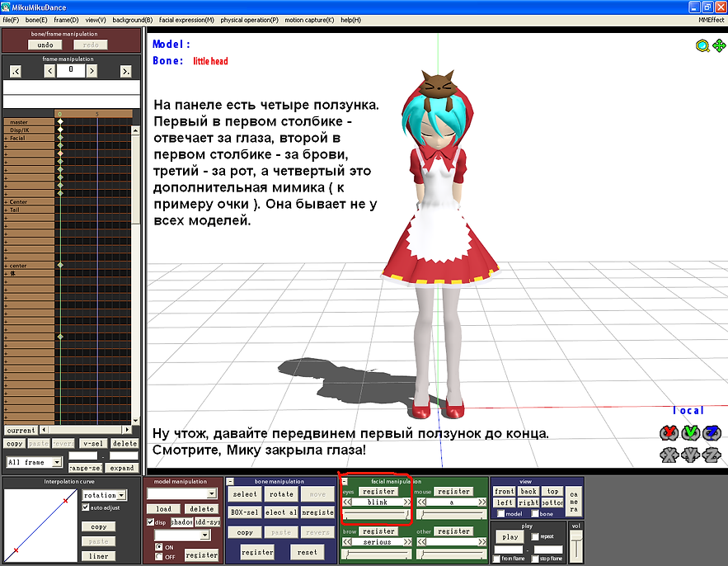Open the file(F) menu
Viewport: 728px width, 566px height.
(x=11, y=20)
